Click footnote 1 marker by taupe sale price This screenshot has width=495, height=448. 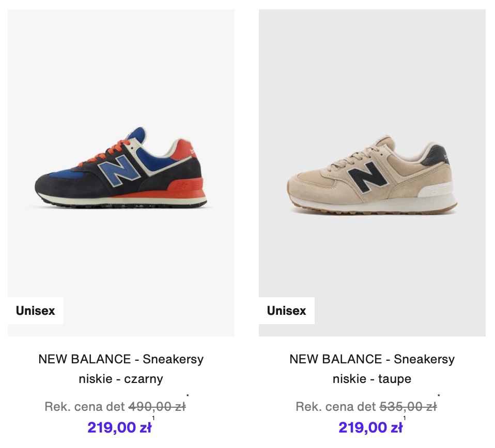pyautogui.click(x=405, y=418)
